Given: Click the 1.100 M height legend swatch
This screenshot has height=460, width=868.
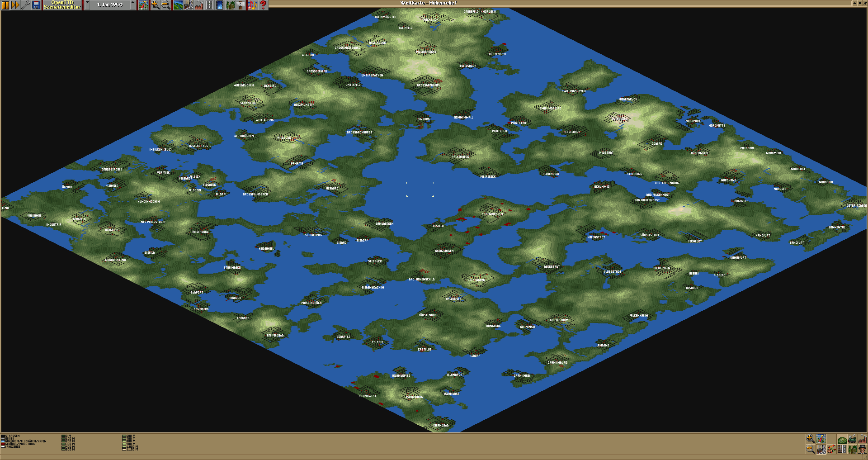Looking at the screenshot, I should (124, 449).
